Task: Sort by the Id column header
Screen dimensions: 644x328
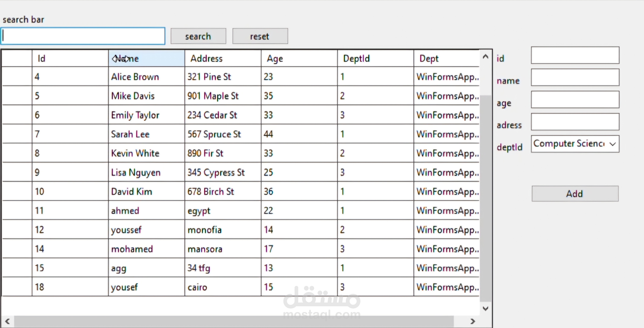Action: click(70, 59)
